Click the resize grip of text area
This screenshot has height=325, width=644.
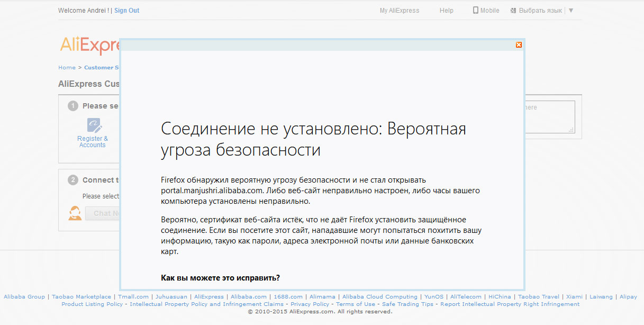572,130
